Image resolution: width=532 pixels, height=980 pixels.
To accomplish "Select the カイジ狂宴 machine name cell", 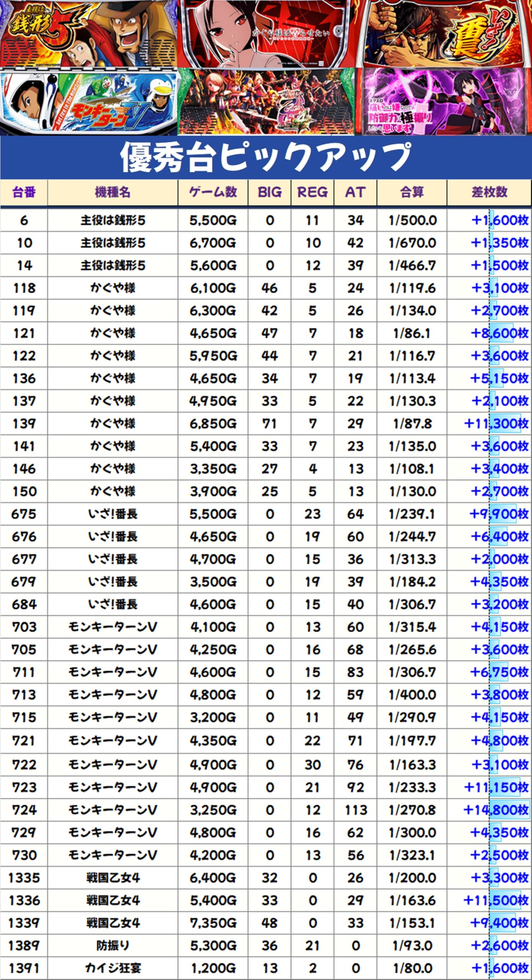I will click(x=113, y=969).
